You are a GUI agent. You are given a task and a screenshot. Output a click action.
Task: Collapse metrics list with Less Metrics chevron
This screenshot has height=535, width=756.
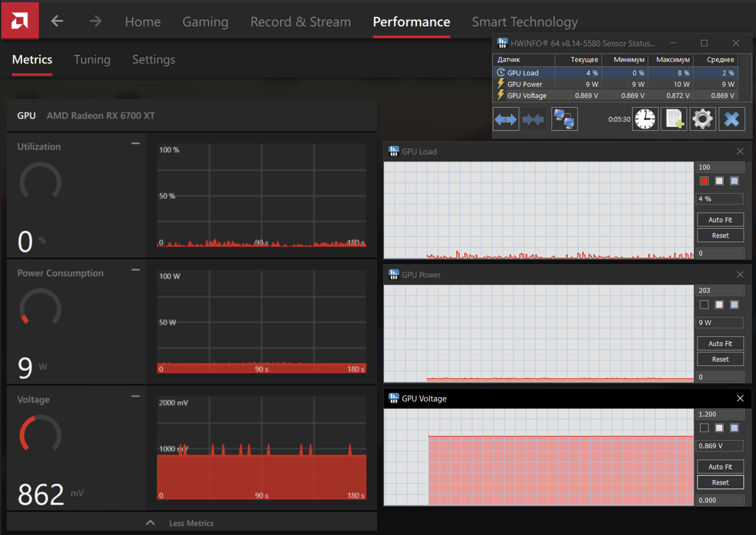(150, 523)
